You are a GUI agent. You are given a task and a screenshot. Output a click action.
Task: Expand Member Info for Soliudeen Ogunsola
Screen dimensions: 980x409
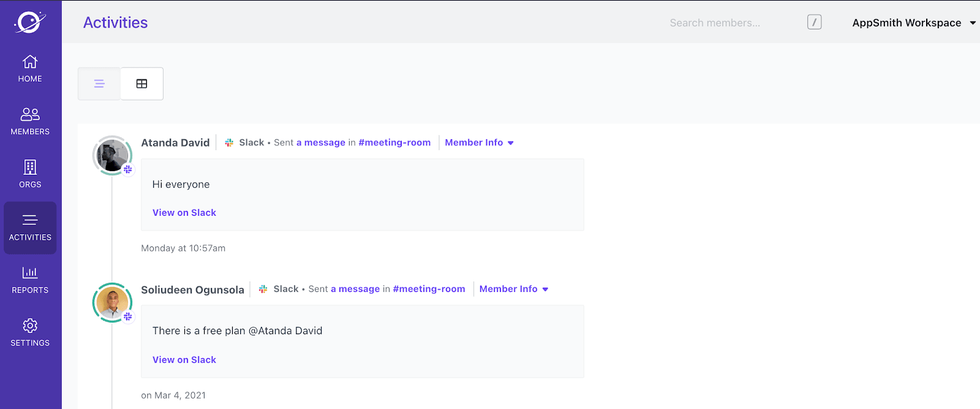513,289
